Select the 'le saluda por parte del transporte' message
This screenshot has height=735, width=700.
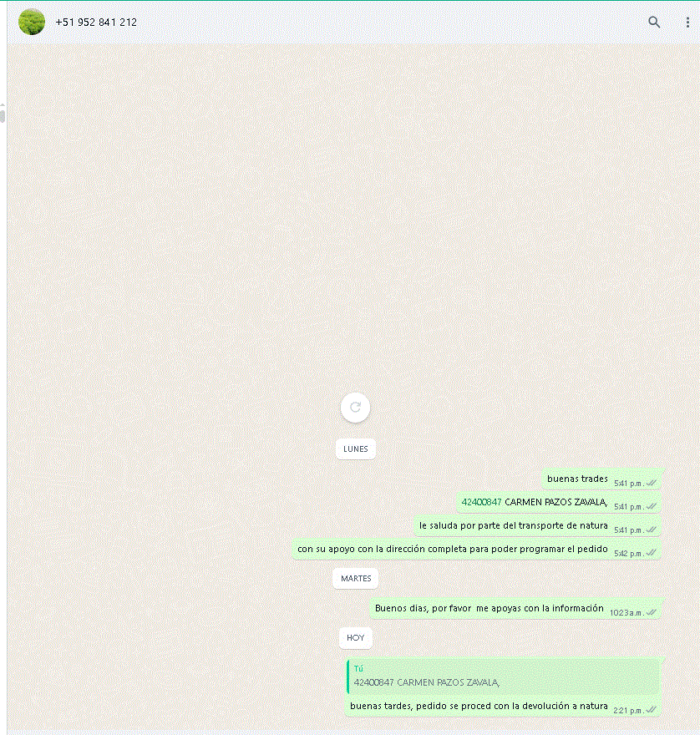point(537,526)
